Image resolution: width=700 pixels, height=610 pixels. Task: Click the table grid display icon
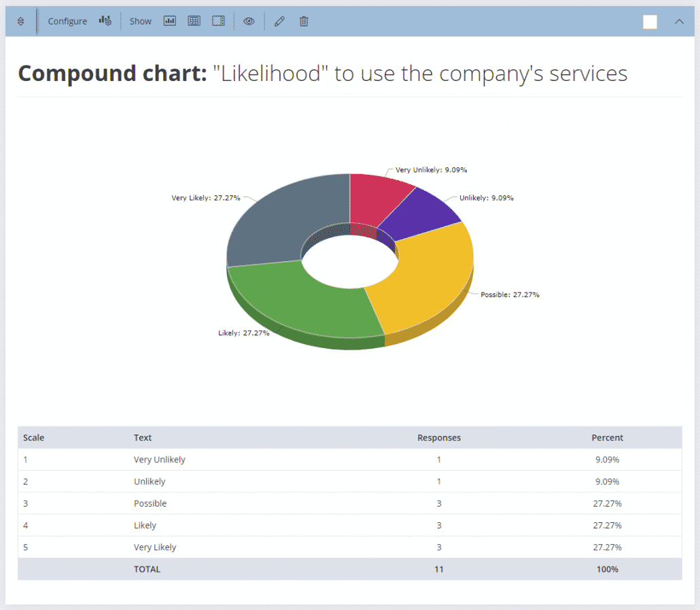pyautogui.click(x=194, y=20)
